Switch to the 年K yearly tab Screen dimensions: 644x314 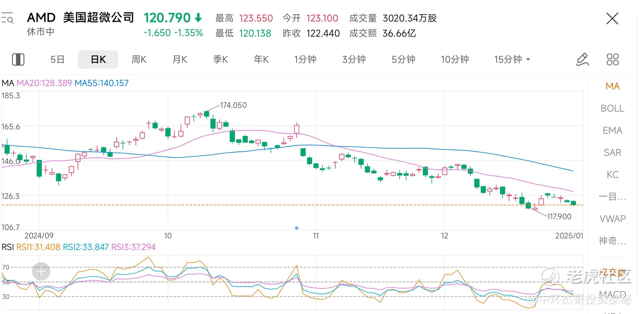[x=261, y=59]
